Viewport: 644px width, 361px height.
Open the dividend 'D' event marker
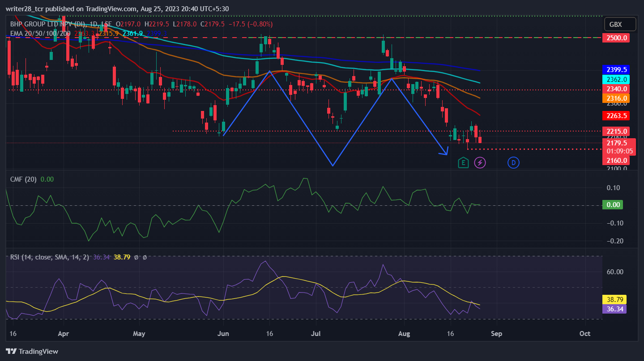coord(513,163)
